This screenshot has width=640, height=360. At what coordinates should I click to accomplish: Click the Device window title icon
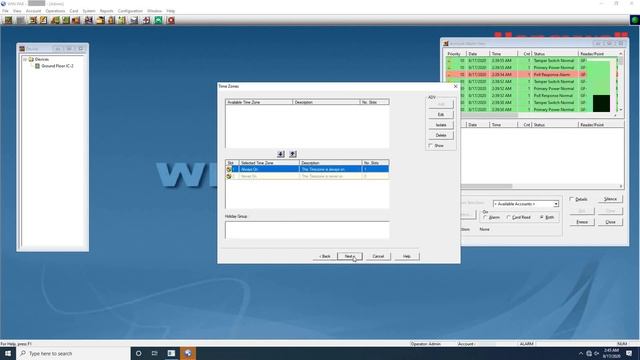click(x=22, y=49)
